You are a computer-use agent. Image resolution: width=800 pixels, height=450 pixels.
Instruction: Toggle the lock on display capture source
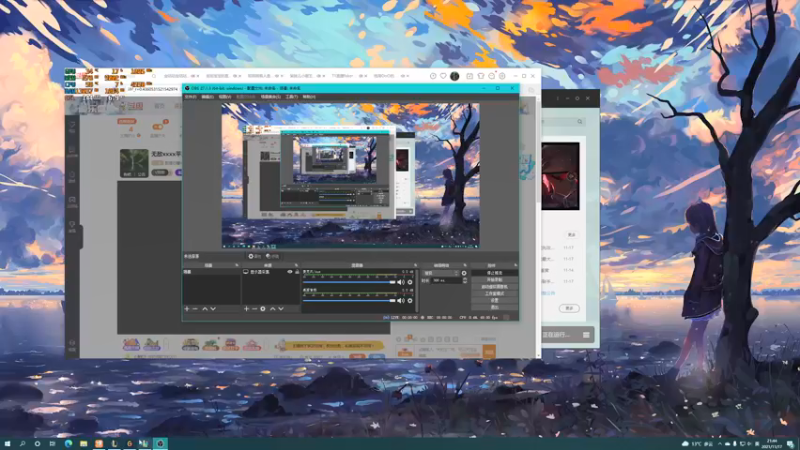(297, 272)
